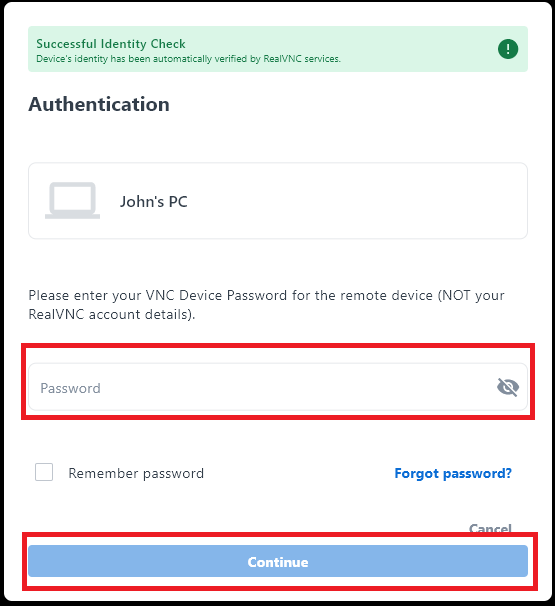Click the green success notification banner
This screenshot has width=555, height=606.
pyautogui.click(x=278, y=49)
